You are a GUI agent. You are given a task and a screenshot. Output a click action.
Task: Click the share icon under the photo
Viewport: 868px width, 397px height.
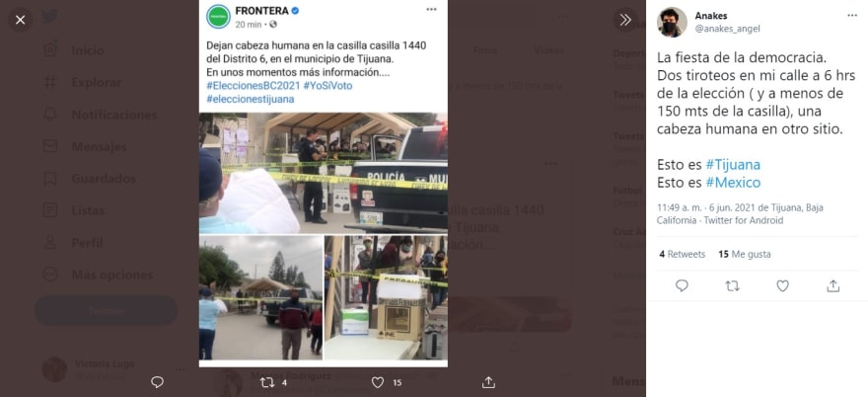(x=488, y=382)
